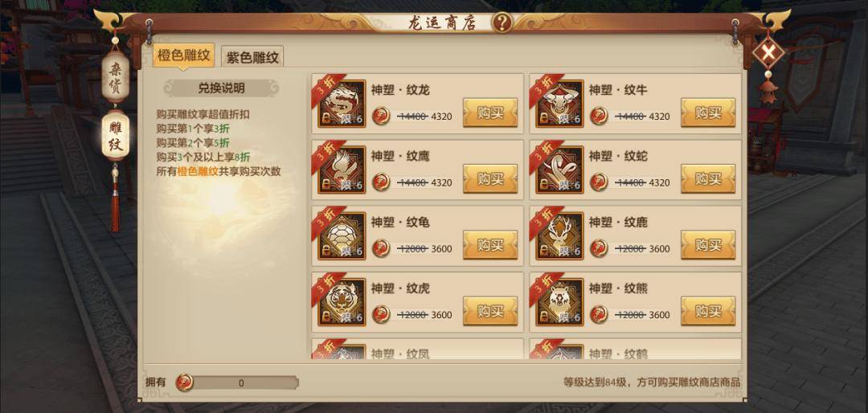Screen dimensions: 868x413
Task: Click the 神塑·纹鹿 deer item icon
Action: pyautogui.click(x=559, y=236)
